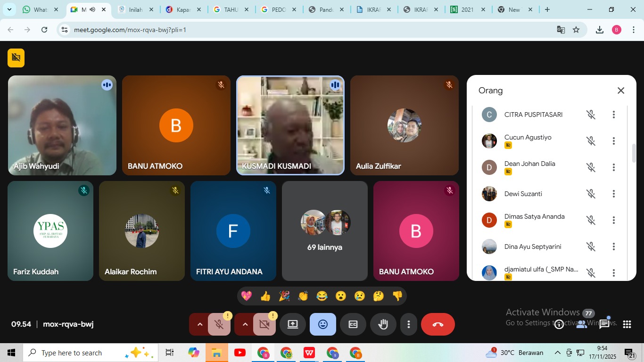The width and height of the screenshot is (644, 362).
Task: Send the clapping hands emoji reaction
Action: click(303, 296)
